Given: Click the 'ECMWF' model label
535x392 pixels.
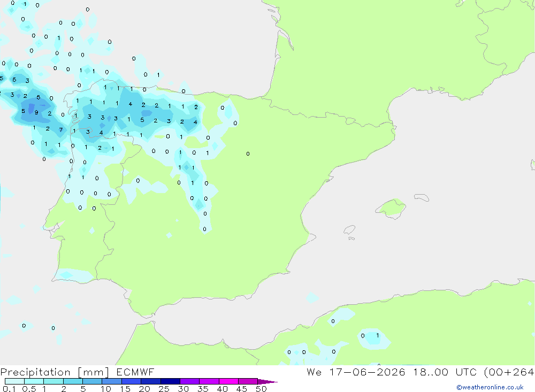Looking at the screenshot, I should coord(135,372).
